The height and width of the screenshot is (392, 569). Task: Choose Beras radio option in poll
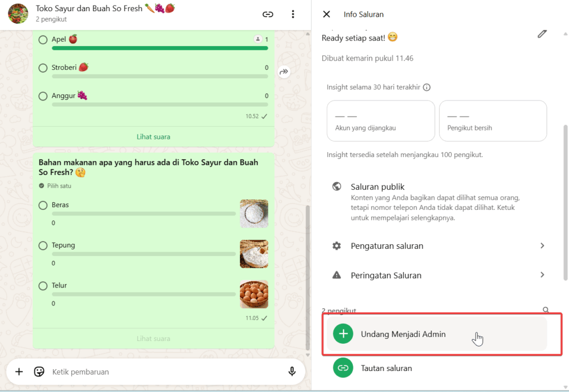[43, 205]
